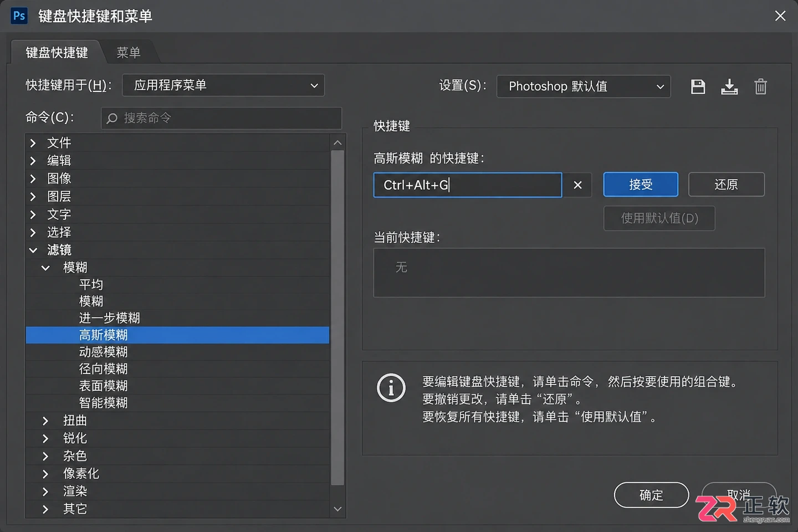Expand the 文件 command group

tap(33, 143)
